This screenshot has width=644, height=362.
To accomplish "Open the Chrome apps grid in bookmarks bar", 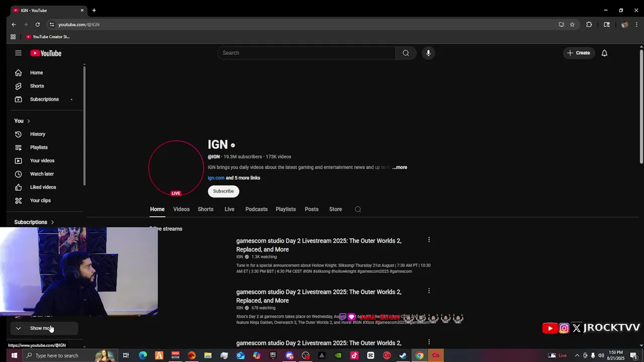I will 13,37.
